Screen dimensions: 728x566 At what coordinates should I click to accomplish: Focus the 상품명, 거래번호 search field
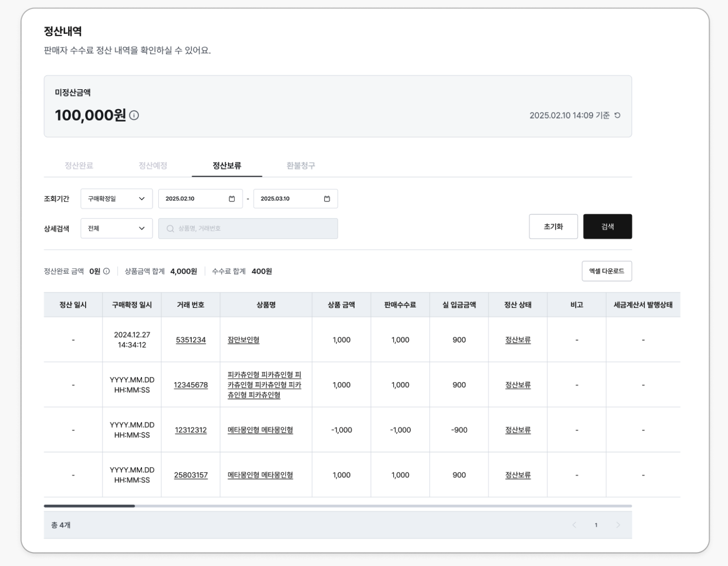248,229
